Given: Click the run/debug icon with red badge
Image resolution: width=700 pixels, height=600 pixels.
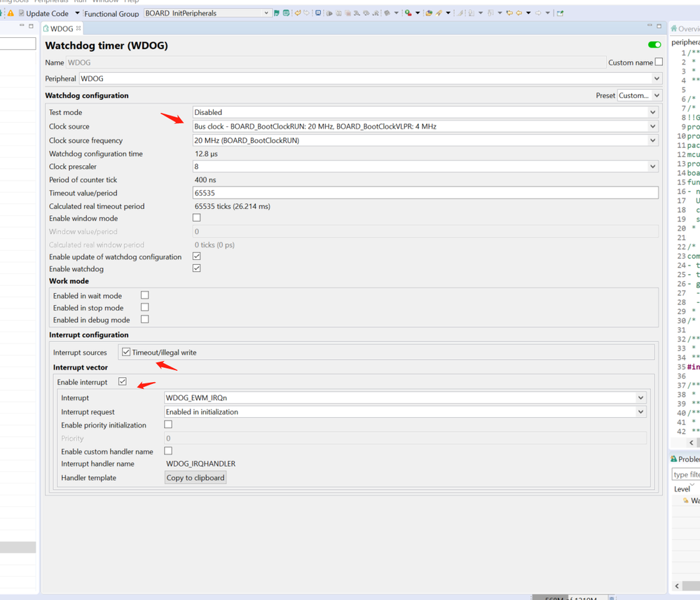Looking at the screenshot, I should click(408, 13).
